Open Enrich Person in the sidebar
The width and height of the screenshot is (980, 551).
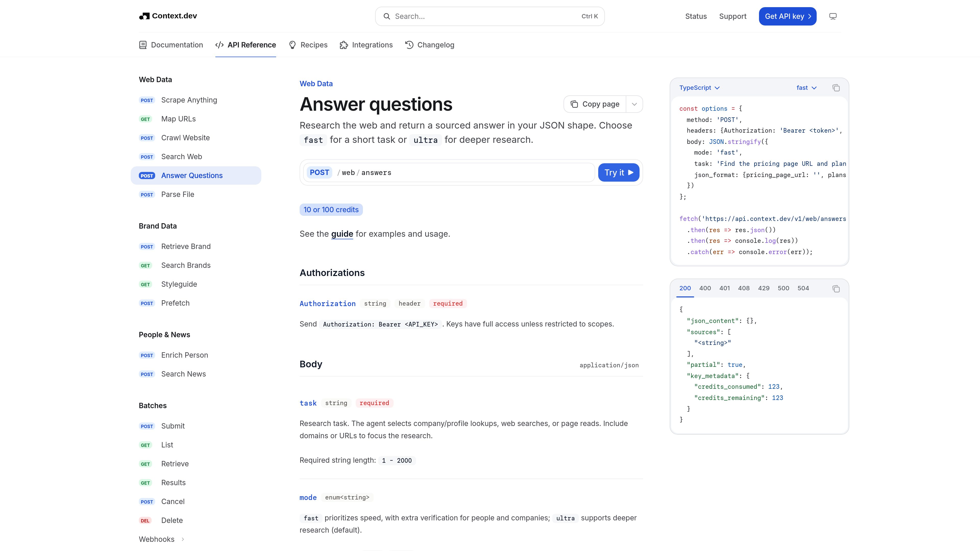[195, 355]
